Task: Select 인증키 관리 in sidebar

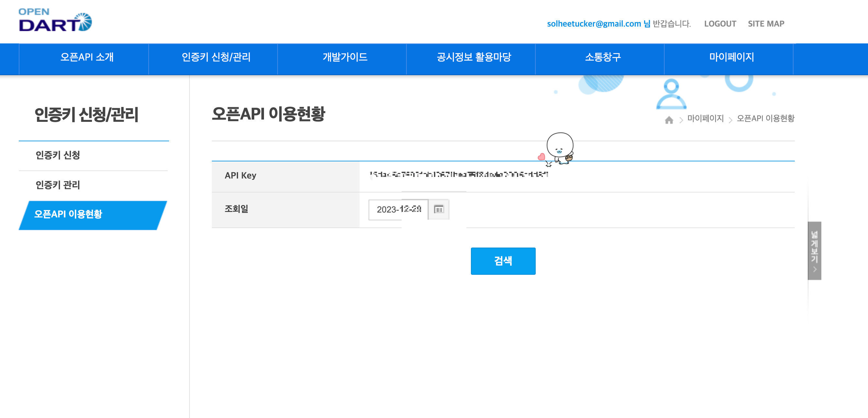Action: pos(58,185)
